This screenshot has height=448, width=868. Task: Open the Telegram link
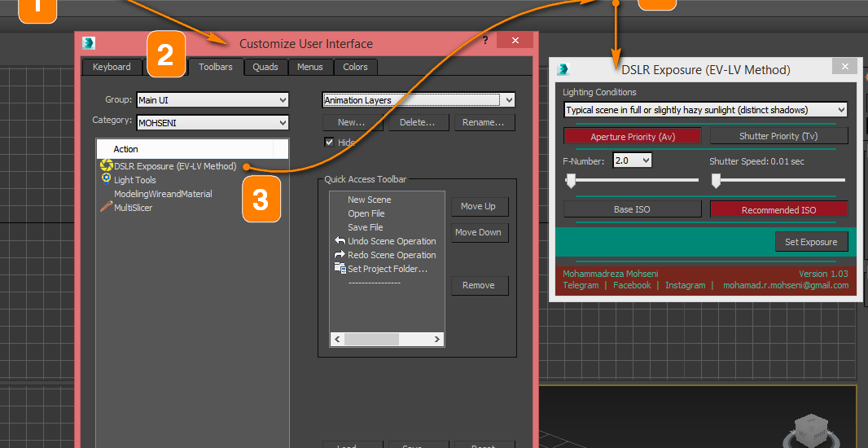click(x=580, y=285)
